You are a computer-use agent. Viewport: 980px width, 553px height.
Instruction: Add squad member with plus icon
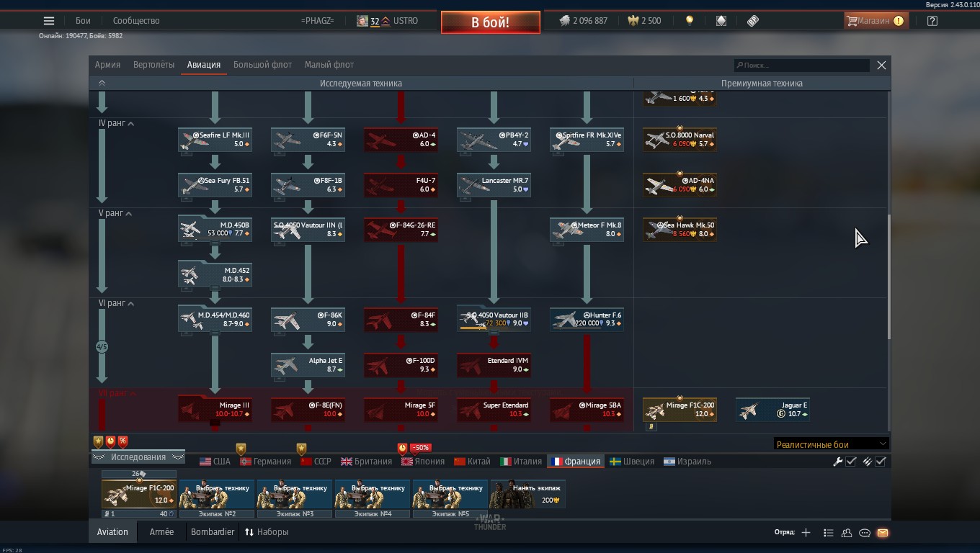pyautogui.click(x=806, y=533)
